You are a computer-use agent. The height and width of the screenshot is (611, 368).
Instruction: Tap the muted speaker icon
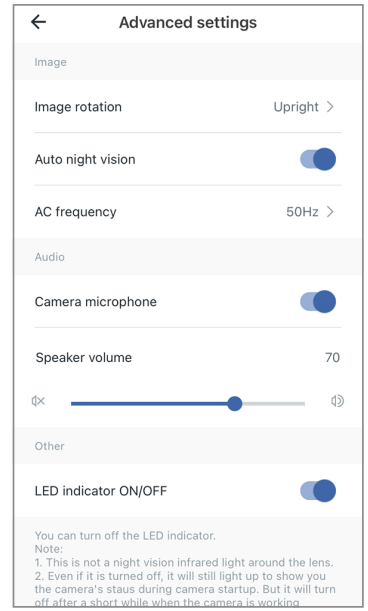pos(38,401)
